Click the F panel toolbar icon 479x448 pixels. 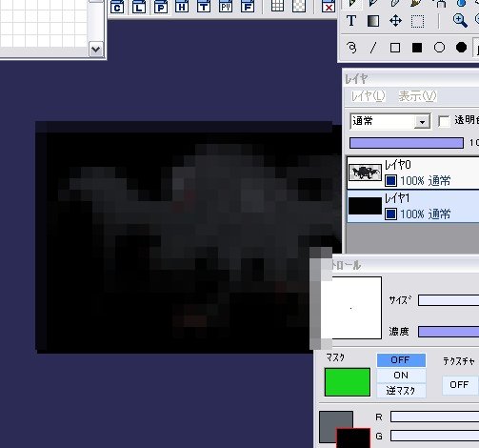pos(248,7)
